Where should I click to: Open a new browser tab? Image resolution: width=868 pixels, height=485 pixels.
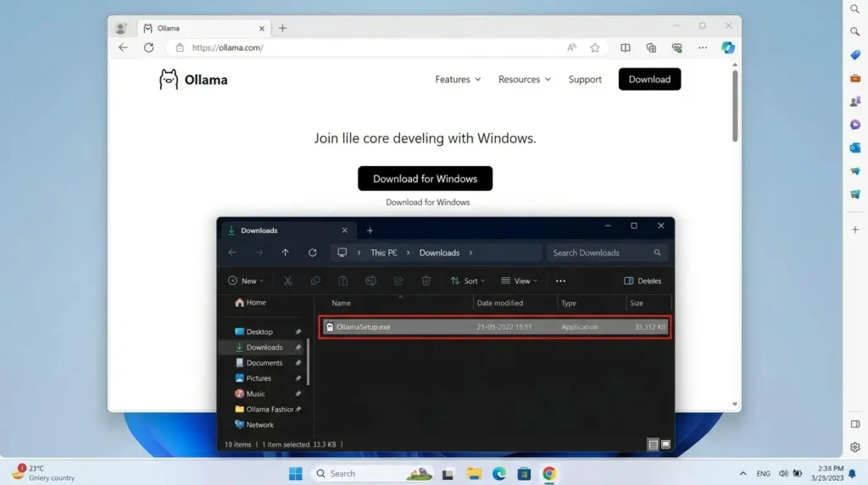(282, 28)
